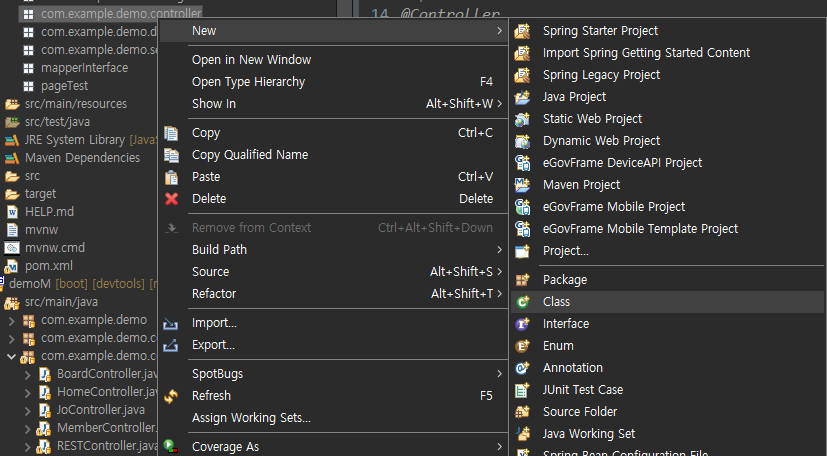
Task: Open the SpotBugs submenu arrow
Action: (x=499, y=374)
